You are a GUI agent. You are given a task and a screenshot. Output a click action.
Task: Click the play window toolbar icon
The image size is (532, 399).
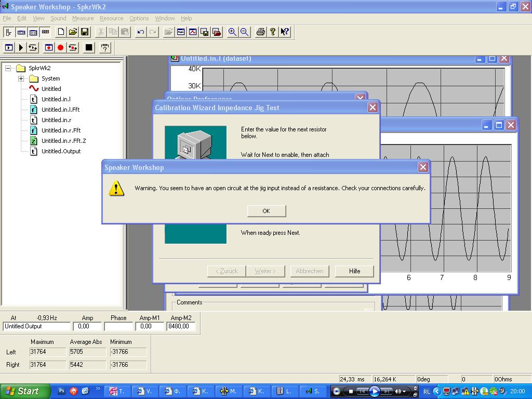click(x=9, y=48)
